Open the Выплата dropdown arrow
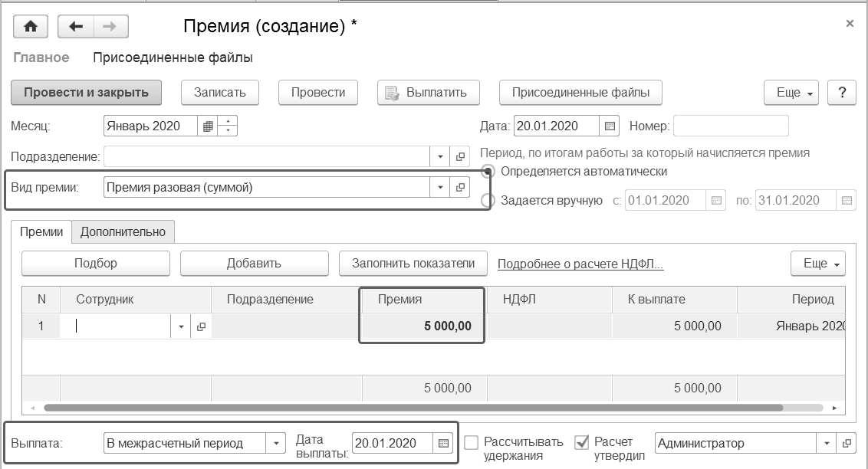 pos(276,443)
